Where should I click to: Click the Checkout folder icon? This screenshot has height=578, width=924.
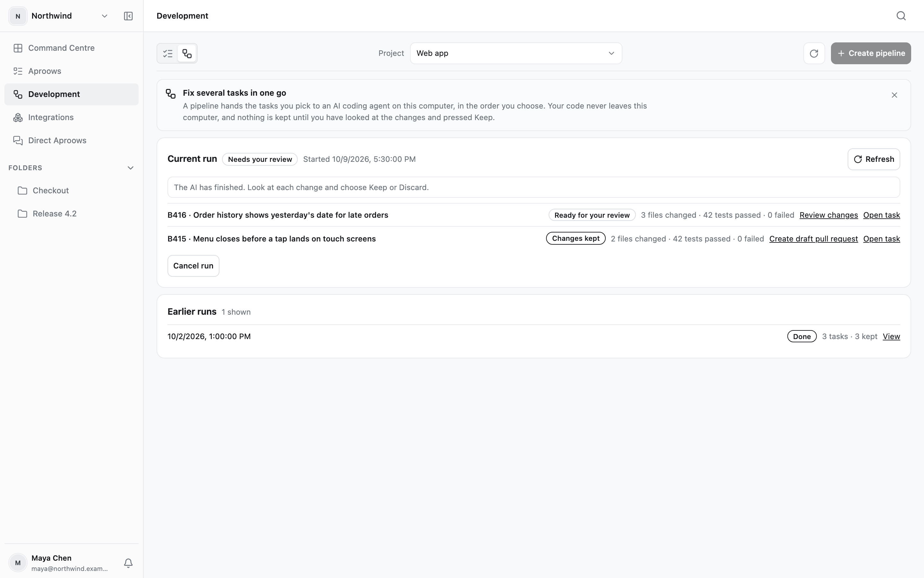22,190
